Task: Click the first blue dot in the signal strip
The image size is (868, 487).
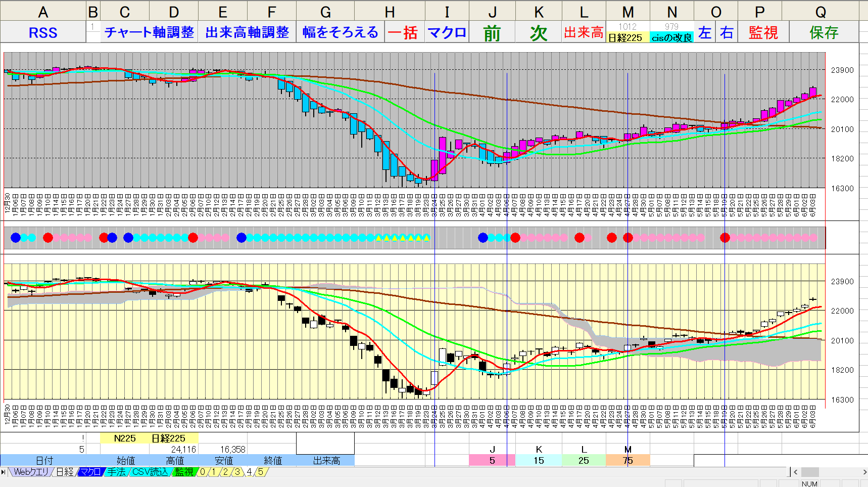Action: coord(16,237)
